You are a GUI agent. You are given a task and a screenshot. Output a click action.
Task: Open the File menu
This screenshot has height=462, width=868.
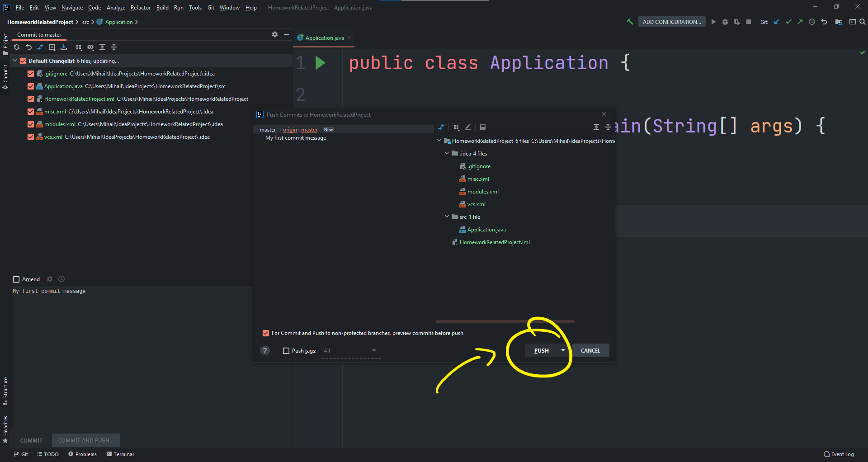tap(20, 8)
